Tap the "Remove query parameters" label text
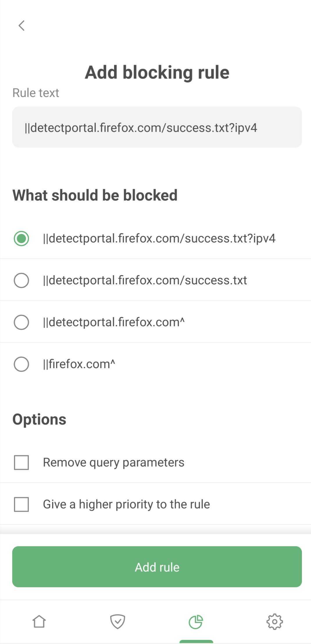Screen dimensions: 311x644 coord(113,463)
